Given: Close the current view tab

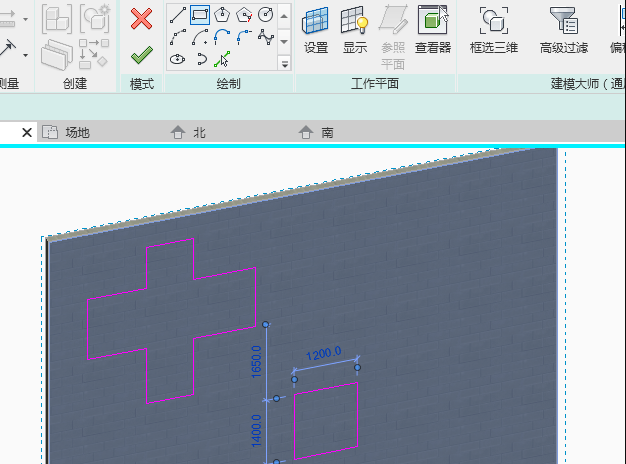Looking at the screenshot, I should [27, 132].
